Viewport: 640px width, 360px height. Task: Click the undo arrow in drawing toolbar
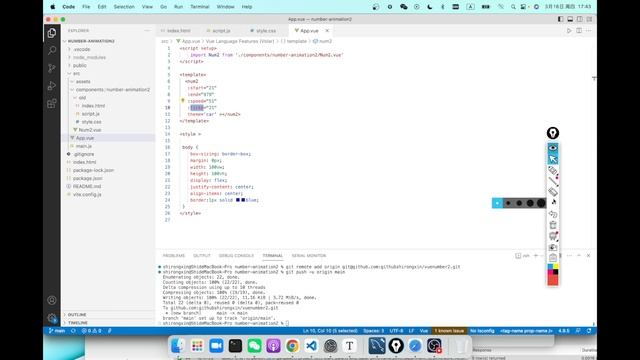(x=553, y=214)
